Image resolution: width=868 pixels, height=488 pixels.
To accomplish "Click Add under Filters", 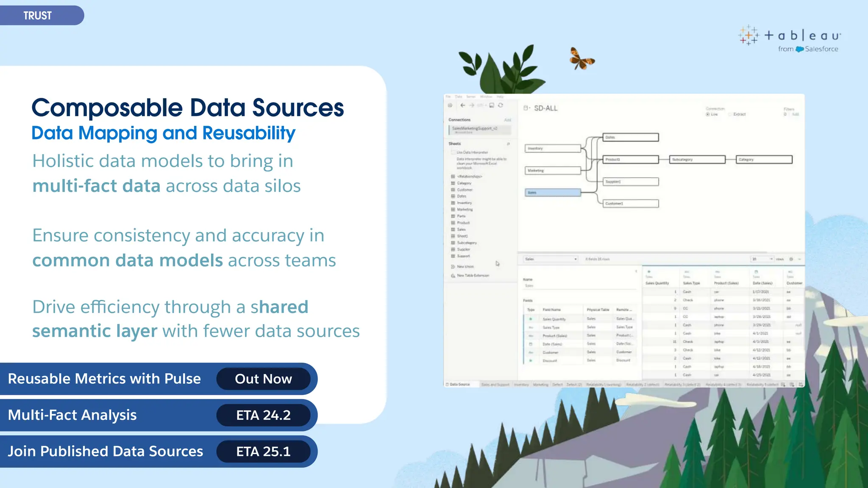I will (x=796, y=114).
